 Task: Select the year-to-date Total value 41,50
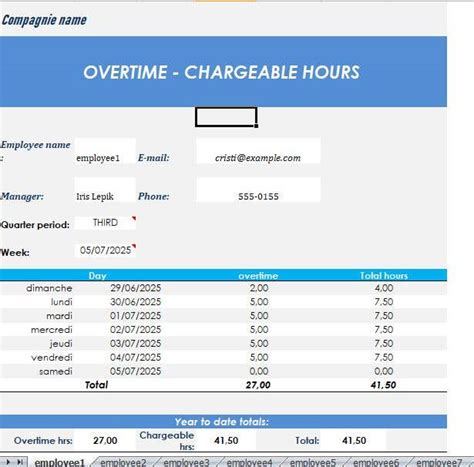[354, 440]
